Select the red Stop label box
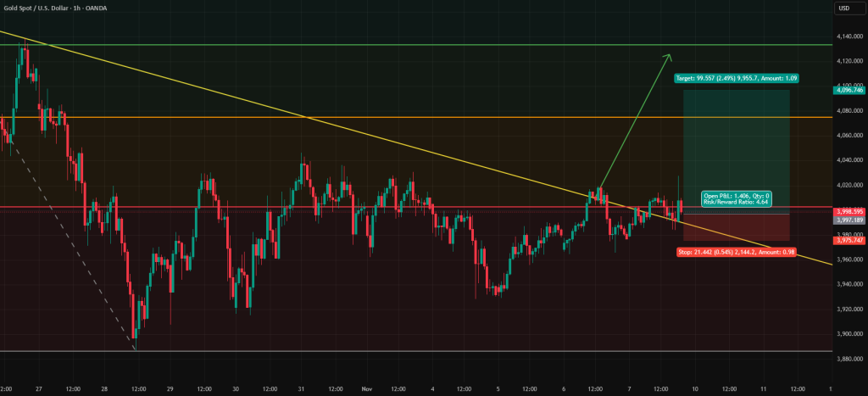The width and height of the screenshot is (868, 396). tap(733, 252)
